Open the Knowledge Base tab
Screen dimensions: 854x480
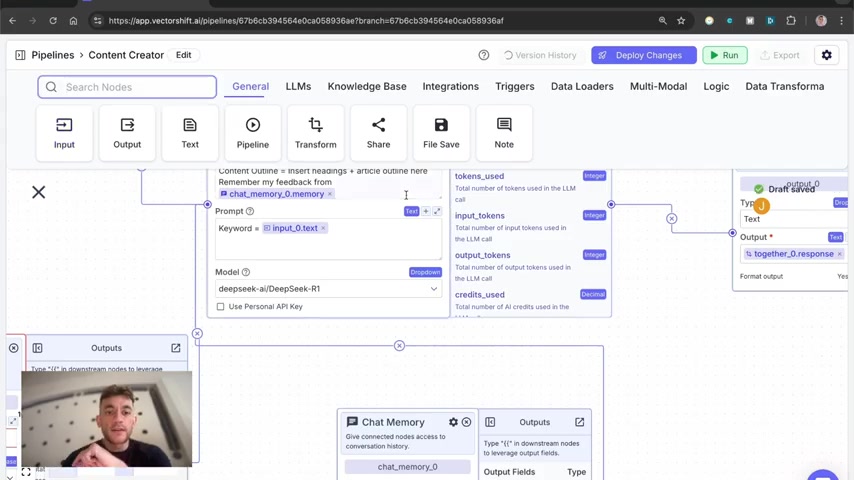click(367, 86)
